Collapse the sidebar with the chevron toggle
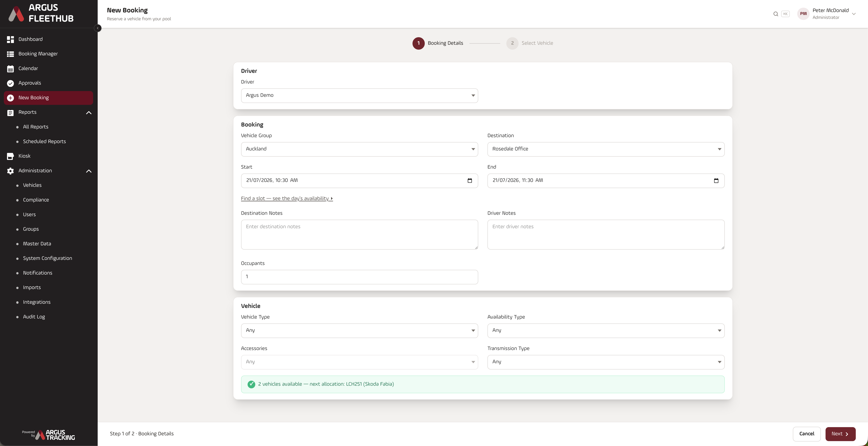 (98, 28)
